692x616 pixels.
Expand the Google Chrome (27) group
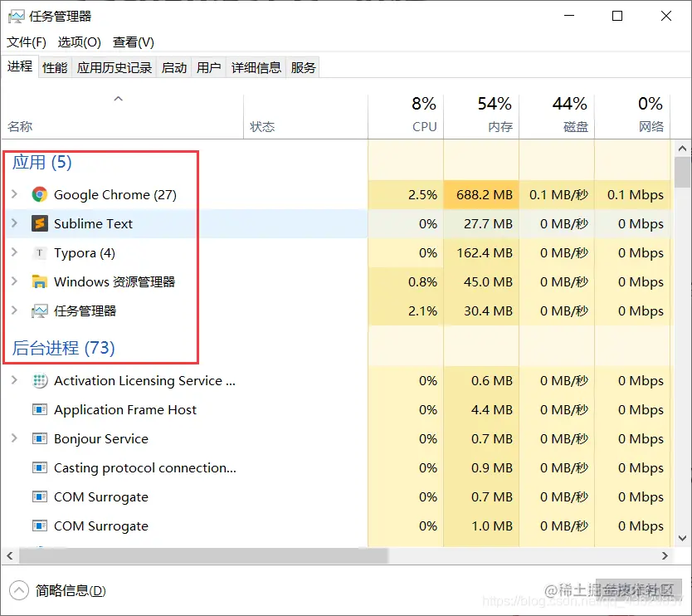pos(14,194)
